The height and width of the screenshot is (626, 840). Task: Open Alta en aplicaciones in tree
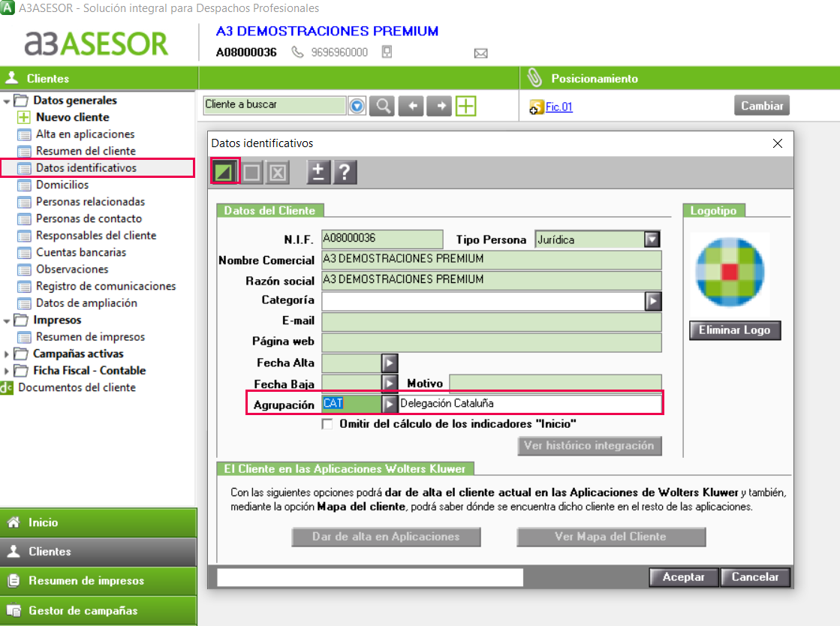(x=85, y=134)
